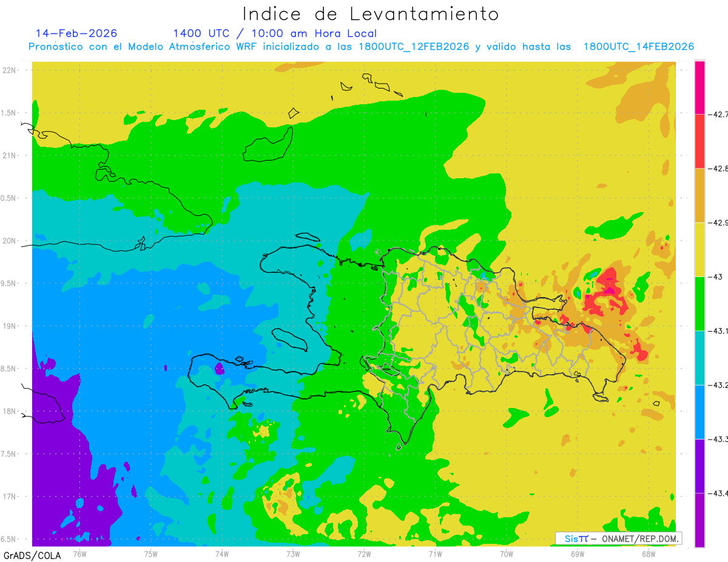Click '1400 UTC / 10:00 am Hora Local'
The width and height of the screenshot is (728, 562).
275,33
